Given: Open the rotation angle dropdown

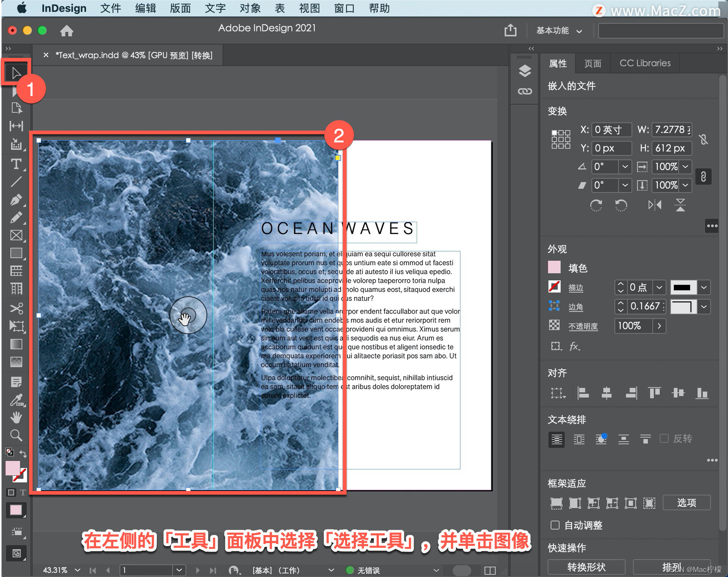Looking at the screenshot, I should pyautogui.click(x=625, y=167).
